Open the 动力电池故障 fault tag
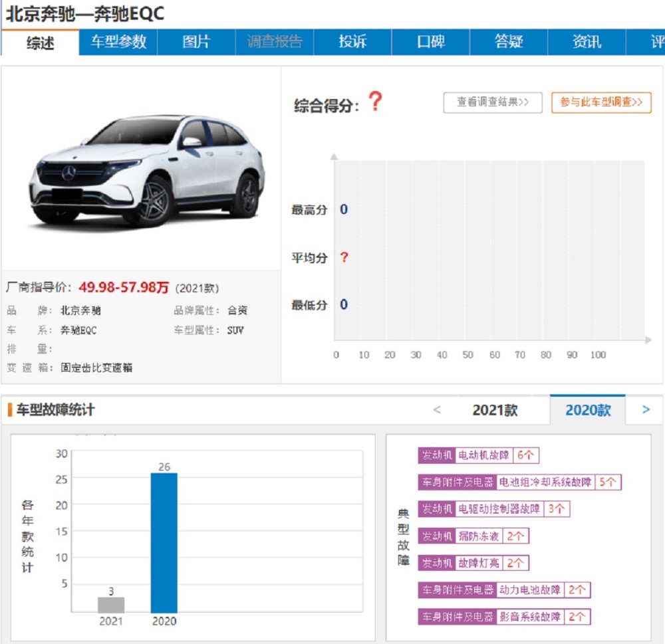Viewport: 665px width, 644px height. [x=504, y=590]
